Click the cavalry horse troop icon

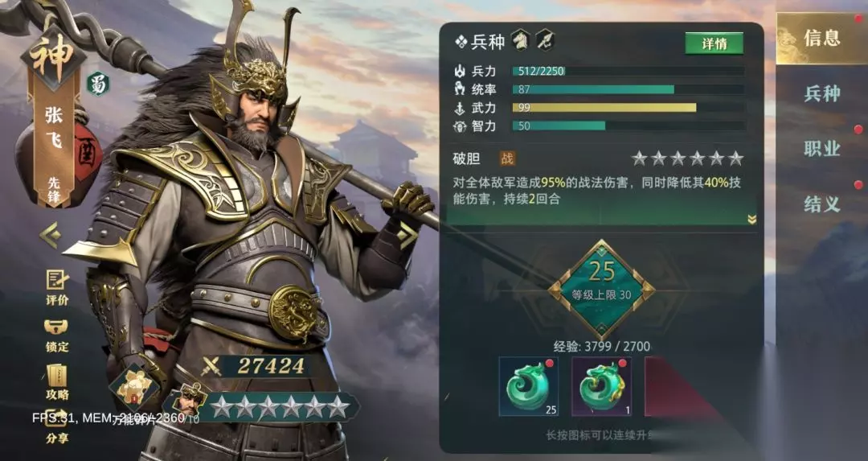click(x=520, y=40)
